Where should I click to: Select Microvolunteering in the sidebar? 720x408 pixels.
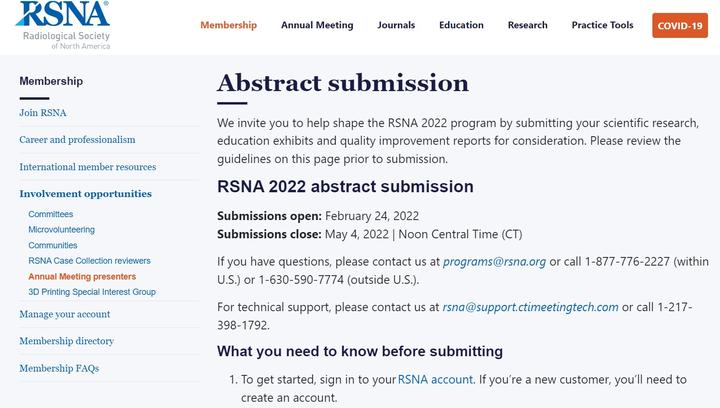click(x=62, y=230)
